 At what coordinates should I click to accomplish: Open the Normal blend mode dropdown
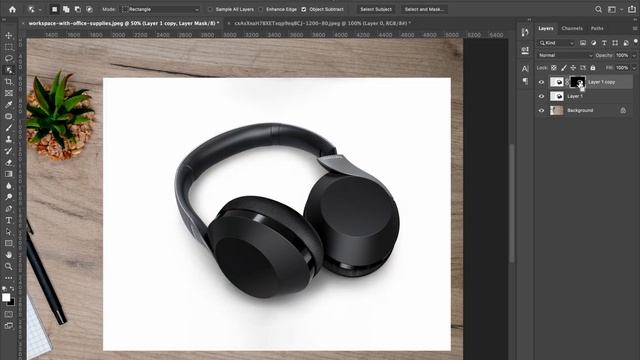coord(565,56)
